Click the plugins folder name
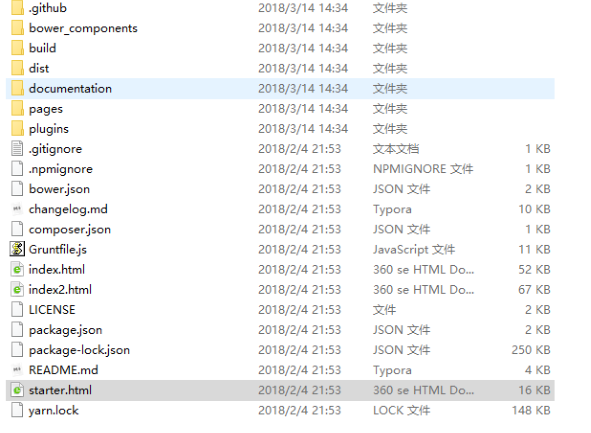The height and width of the screenshot is (433, 591). click(x=49, y=129)
